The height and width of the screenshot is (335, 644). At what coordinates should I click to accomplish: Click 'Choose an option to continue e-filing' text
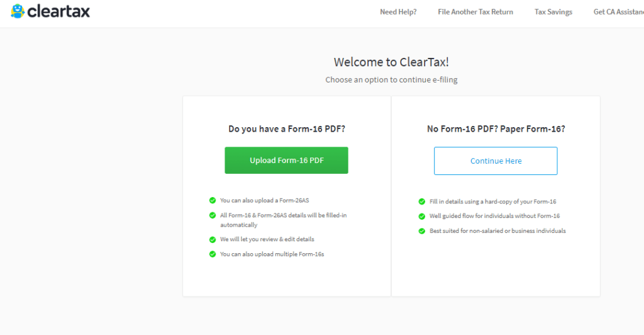[x=391, y=80]
